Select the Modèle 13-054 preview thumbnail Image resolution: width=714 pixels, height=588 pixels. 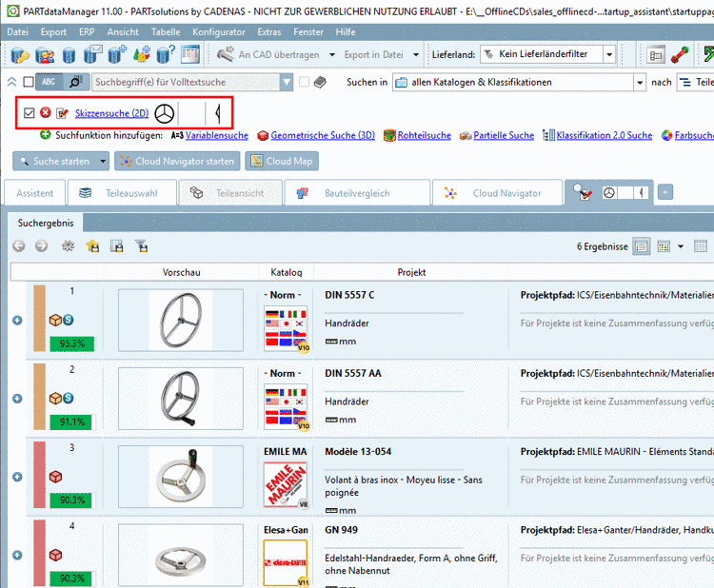click(181, 477)
